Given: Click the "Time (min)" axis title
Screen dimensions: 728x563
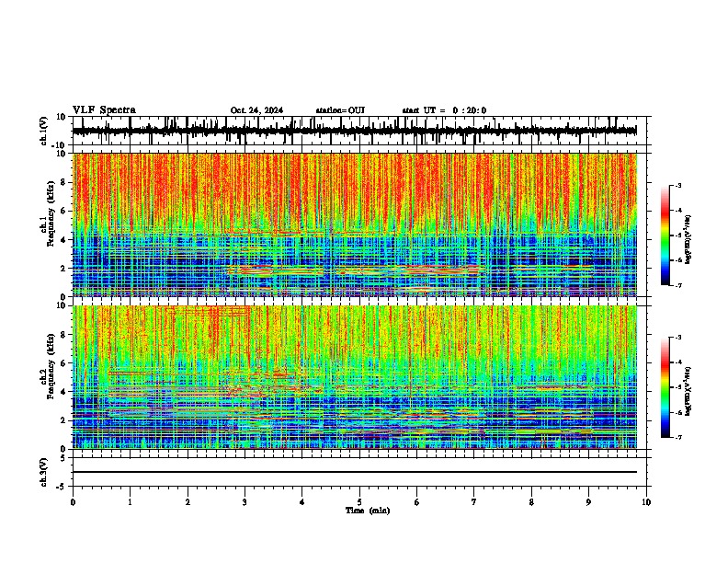Looking at the screenshot, I should coord(368,511).
